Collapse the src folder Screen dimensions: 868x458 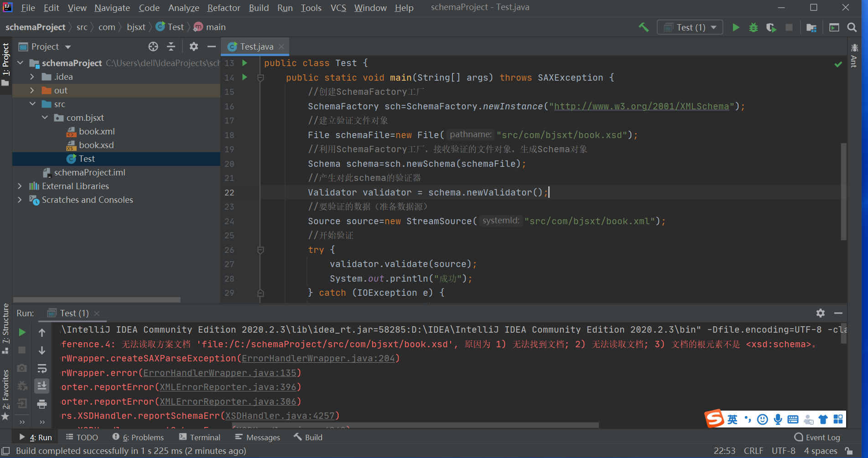32,104
